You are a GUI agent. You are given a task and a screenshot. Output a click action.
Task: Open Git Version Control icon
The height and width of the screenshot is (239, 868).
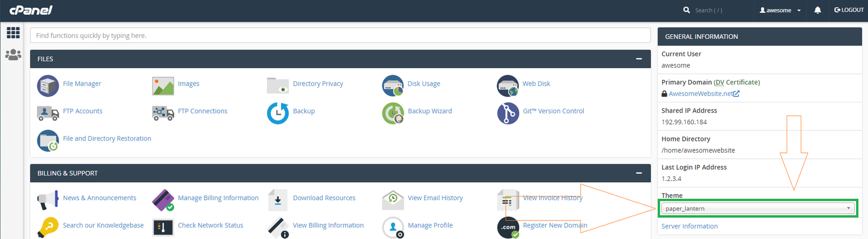click(508, 113)
